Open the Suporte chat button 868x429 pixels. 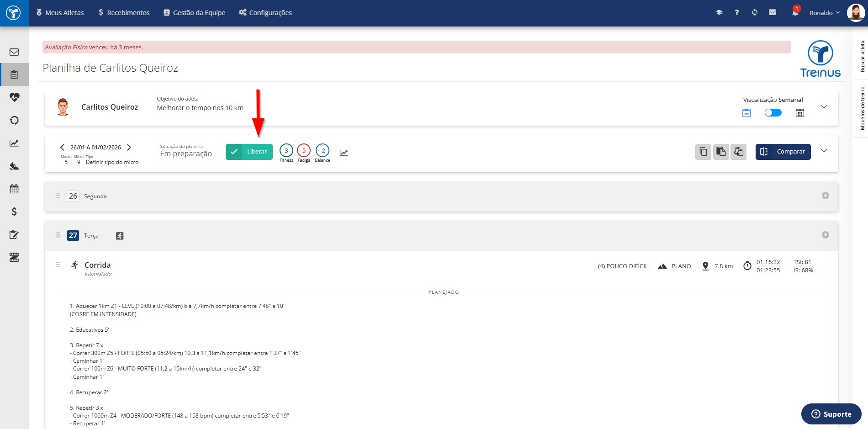(831, 414)
